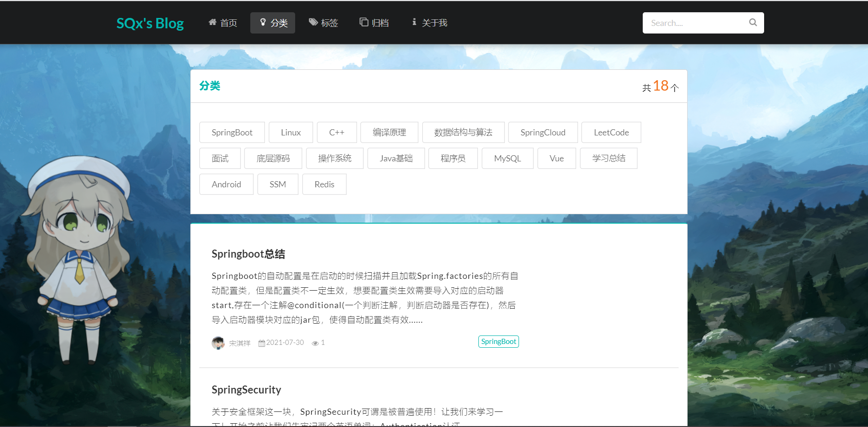
Task: Click the eye view-count icon on Springboot总结 post
Action: tap(315, 343)
